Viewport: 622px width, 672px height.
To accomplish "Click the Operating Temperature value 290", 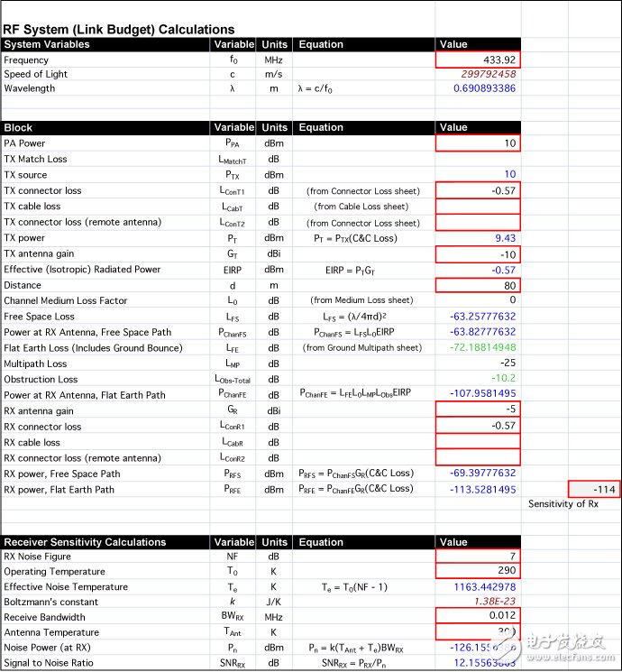I will click(478, 572).
